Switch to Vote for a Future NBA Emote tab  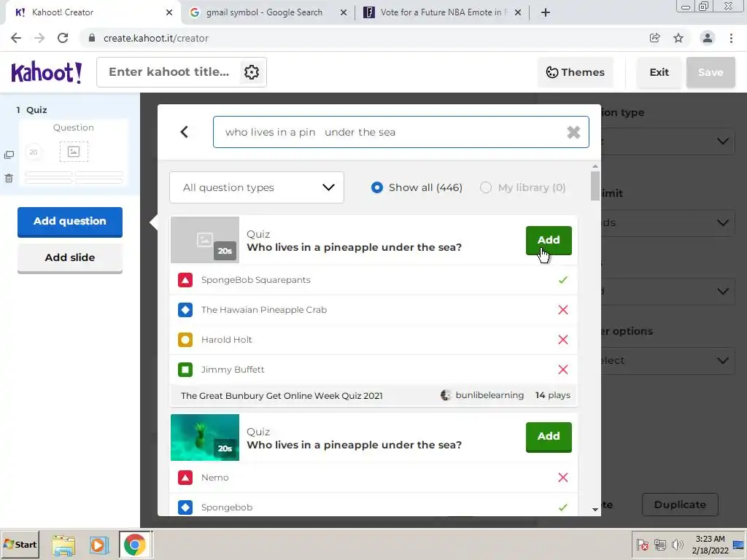(x=441, y=12)
